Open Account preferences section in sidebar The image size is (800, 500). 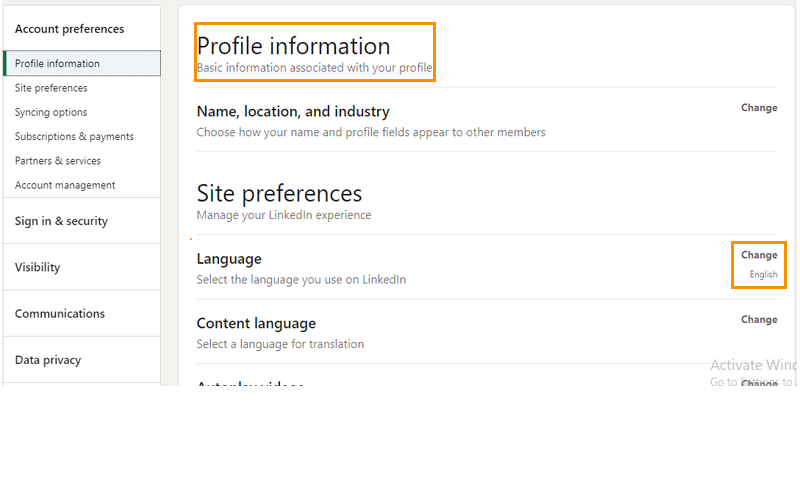69,29
